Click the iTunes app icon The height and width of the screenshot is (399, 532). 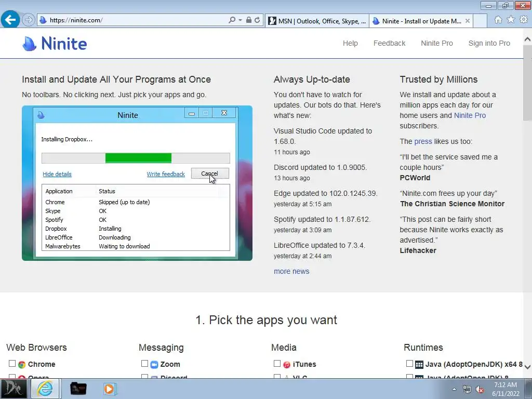(x=287, y=364)
